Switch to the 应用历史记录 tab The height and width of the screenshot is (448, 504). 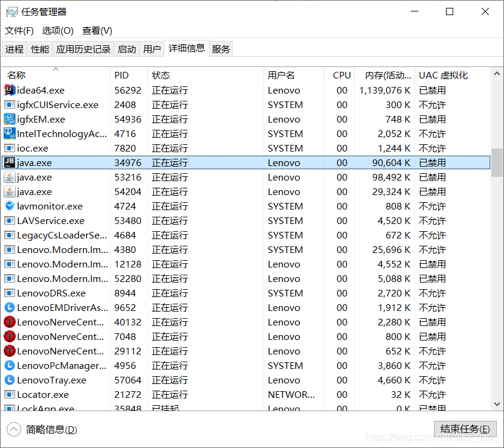pos(83,49)
